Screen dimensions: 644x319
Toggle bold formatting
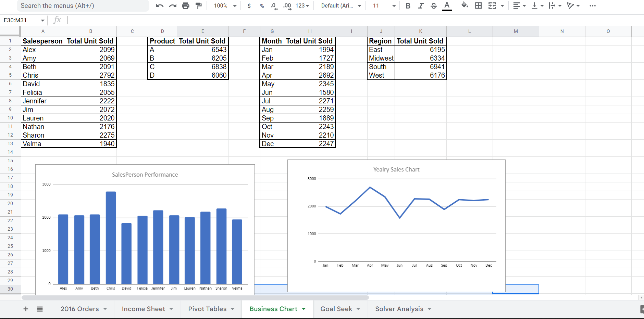(x=408, y=6)
